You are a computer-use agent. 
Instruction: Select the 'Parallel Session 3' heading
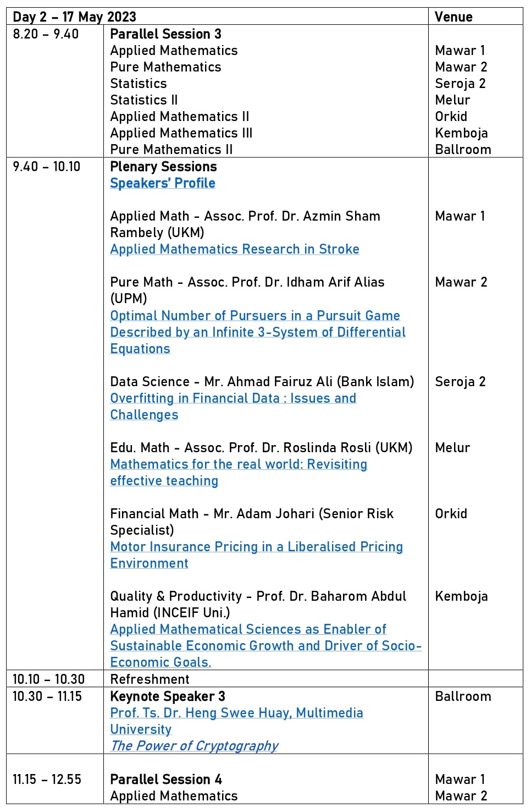point(165,34)
